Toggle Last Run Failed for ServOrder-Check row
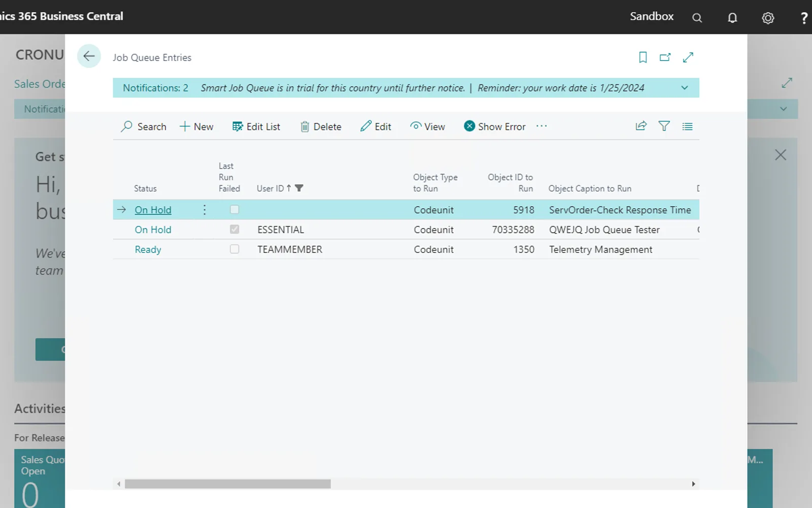812x508 pixels. (x=234, y=209)
